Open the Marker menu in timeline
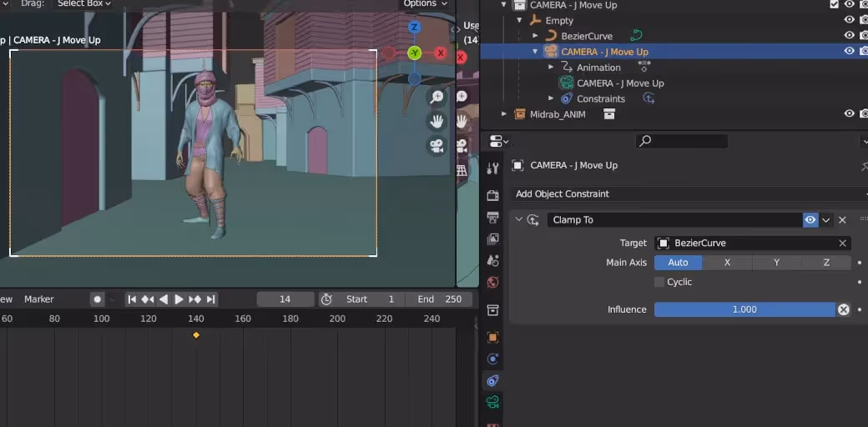The image size is (868, 427). (38, 299)
